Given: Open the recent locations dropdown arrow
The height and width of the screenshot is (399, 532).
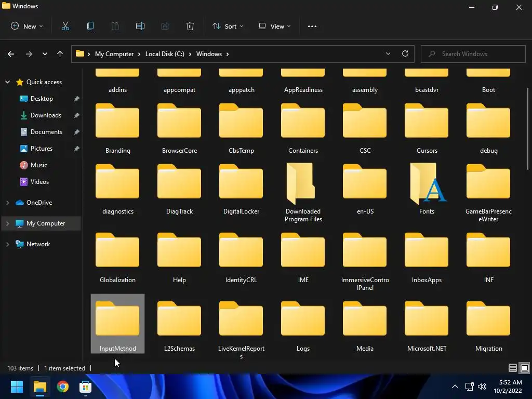Looking at the screenshot, I should tap(45, 54).
